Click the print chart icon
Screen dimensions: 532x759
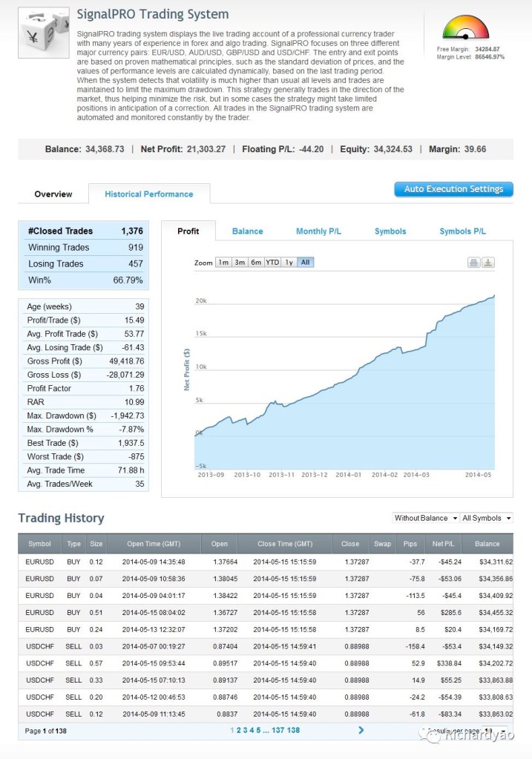pyautogui.click(x=473, y=263)
